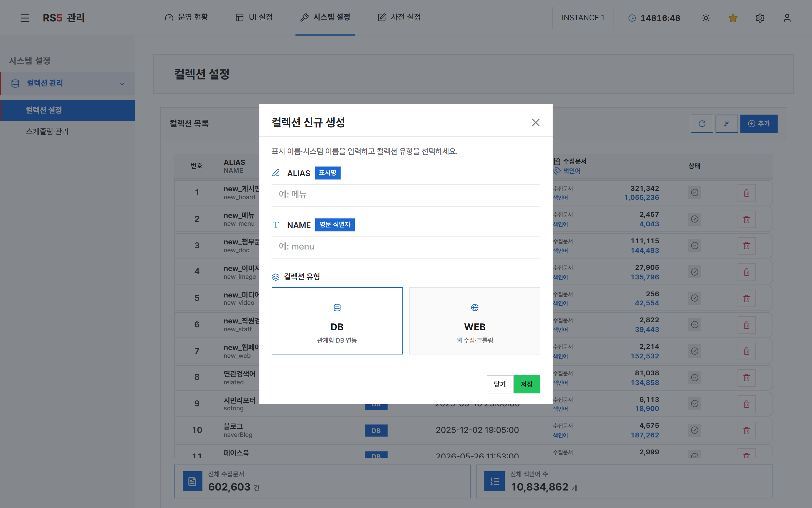Toggle status check for related row
The image size is (812, 508).
694,378
